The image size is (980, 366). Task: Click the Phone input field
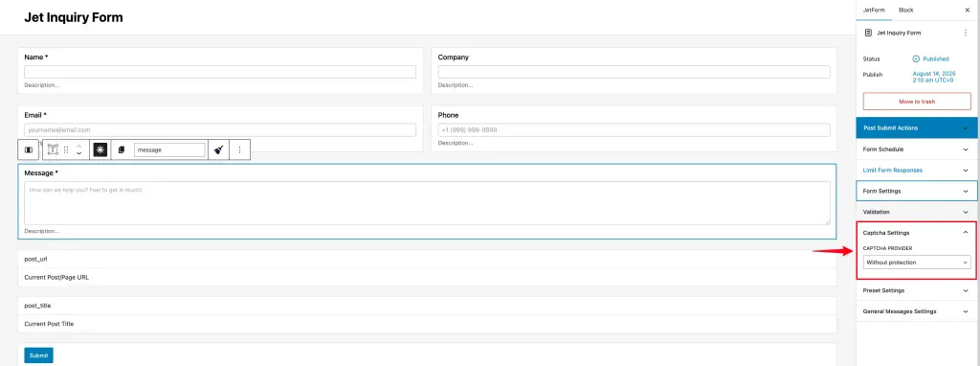[x=634, y=130]
